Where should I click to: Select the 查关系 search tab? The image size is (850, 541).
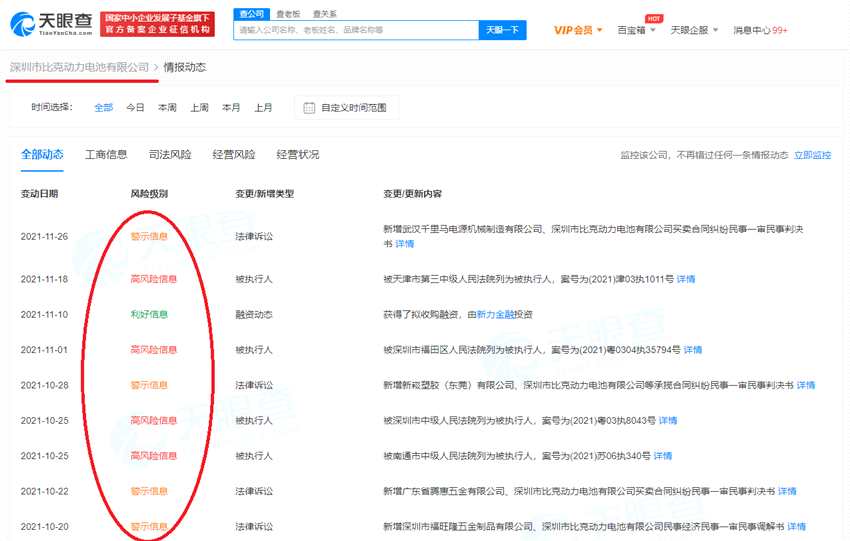pos(324,14)
